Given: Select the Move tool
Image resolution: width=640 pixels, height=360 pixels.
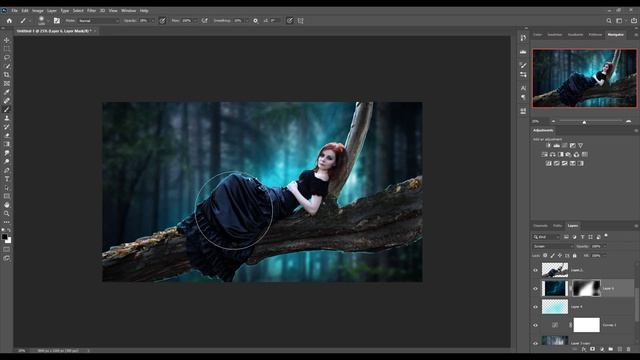Looking at the screenshot, I should coord(7,40).
